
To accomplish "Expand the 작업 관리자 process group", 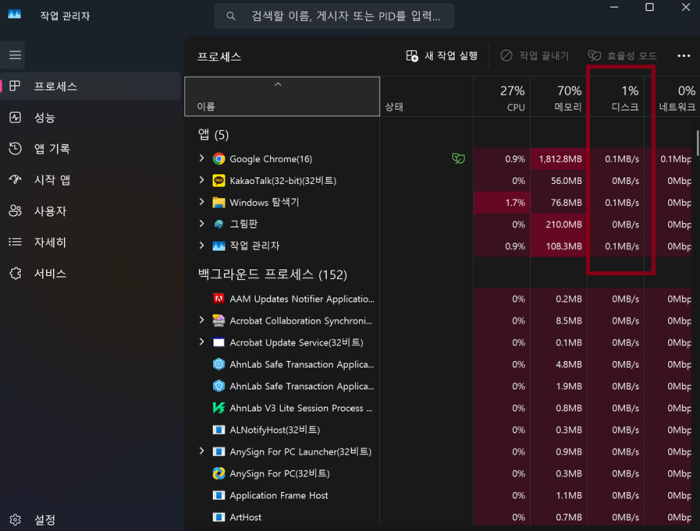I will [202, 245].
